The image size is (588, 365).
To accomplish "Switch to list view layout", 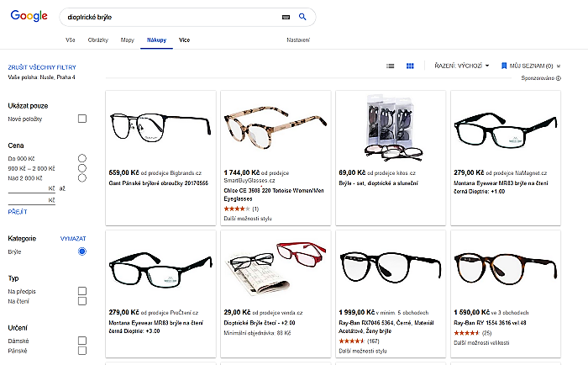I will coord(390,66).
